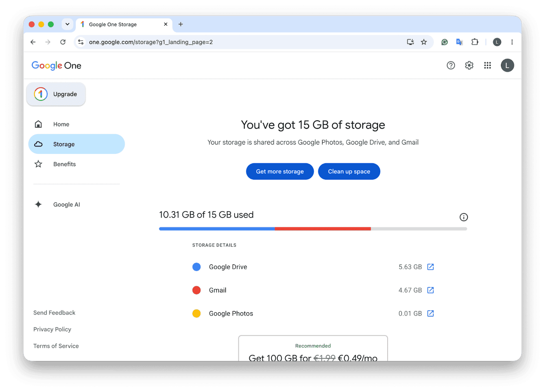Click the STORAGE DETAILS heading
Screen dimensions: 545x392
(214, 245)
